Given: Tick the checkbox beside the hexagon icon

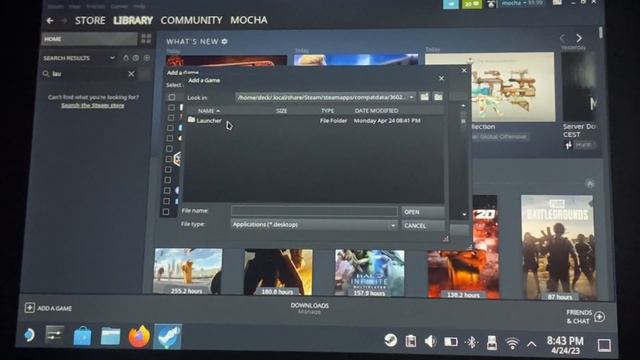Looking at the screenshot, I should pos(169,159).
